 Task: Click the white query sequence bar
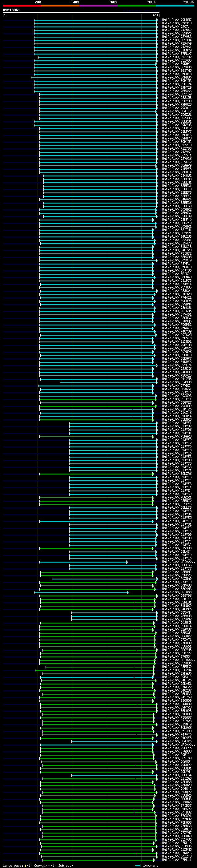click(x=81, y=13)
